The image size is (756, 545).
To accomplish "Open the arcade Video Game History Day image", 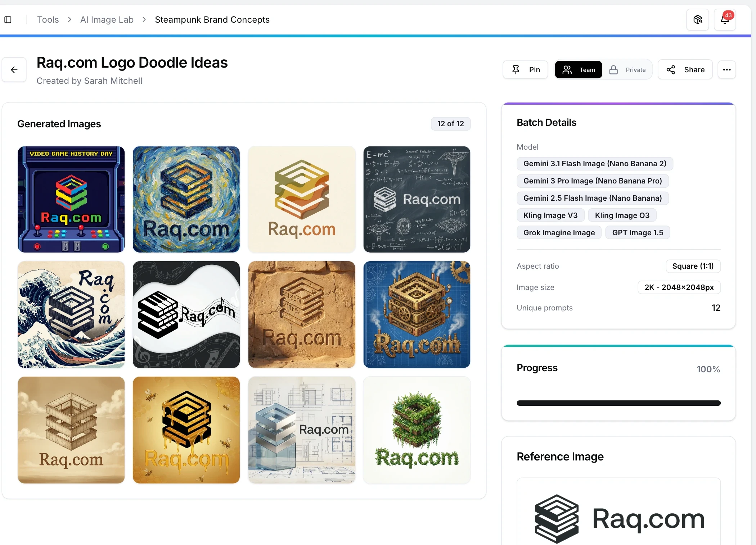I will pyautogui.click(x=71, y=199).
